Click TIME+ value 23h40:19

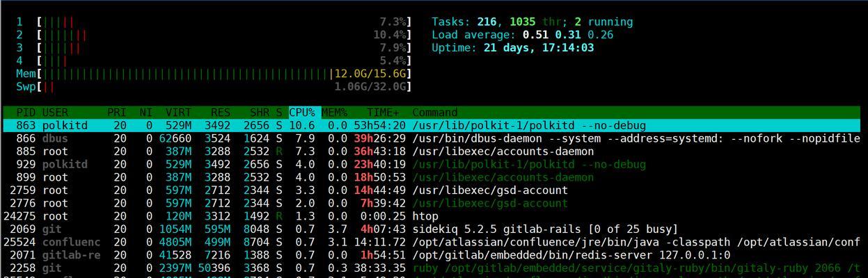pyautogui.click(x=379, y=165)
